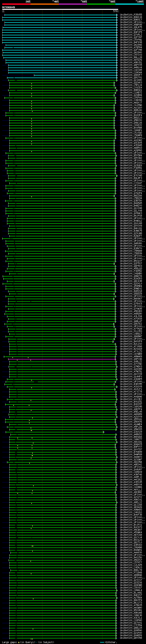Screen dimensions: 146x644
Task: Select hit label UniRef100_Q6PYX5
Action: pos(131,65)
